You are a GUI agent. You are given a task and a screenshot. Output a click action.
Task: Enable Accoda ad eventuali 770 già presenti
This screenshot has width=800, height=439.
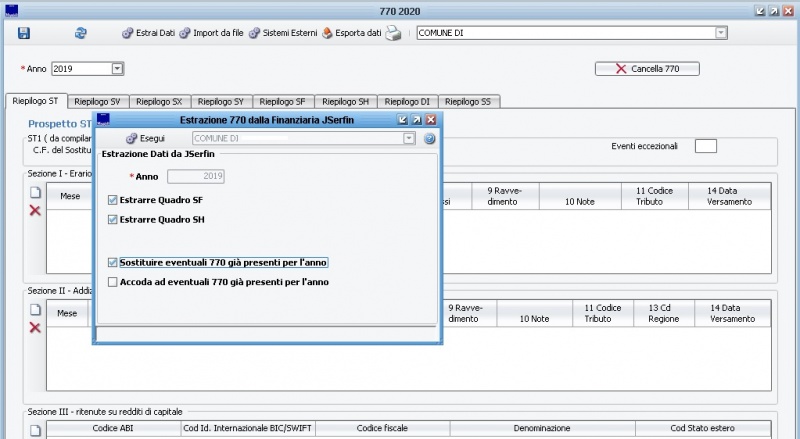113,282
